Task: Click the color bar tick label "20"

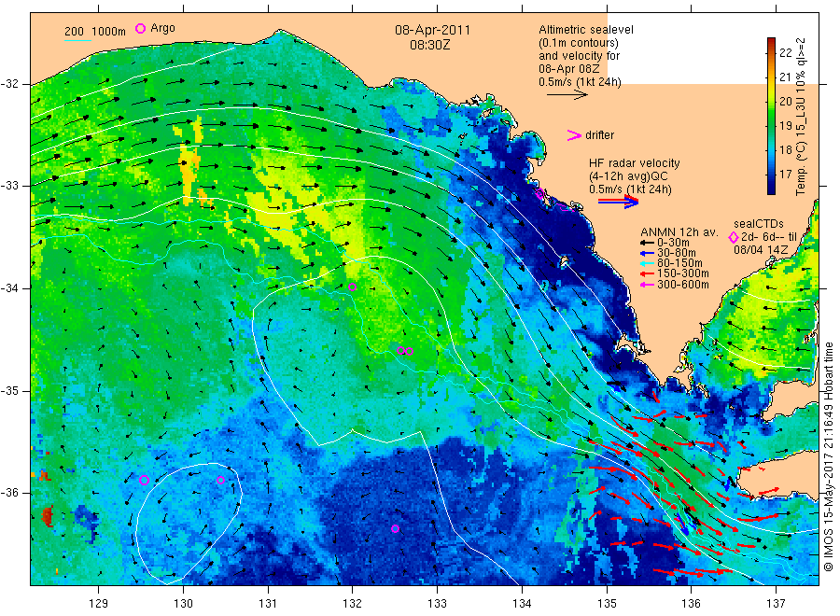Action: pos(785,101)
